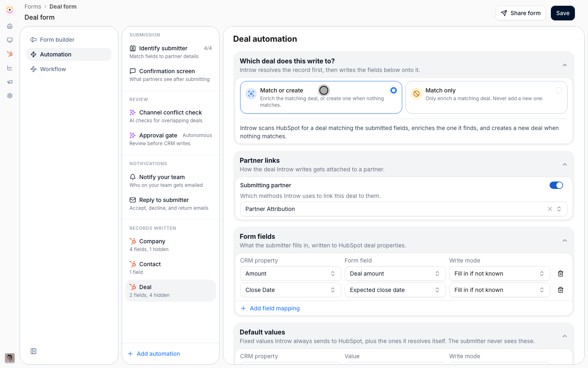Delete the Amount field mapping row

[x=561, y=274]
